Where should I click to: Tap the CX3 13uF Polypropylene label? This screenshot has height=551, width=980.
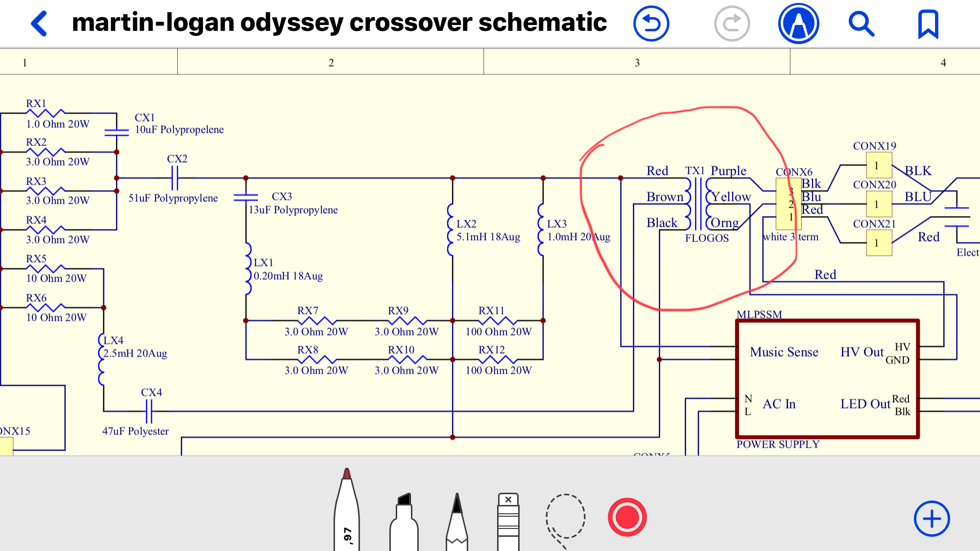[293, 203]
